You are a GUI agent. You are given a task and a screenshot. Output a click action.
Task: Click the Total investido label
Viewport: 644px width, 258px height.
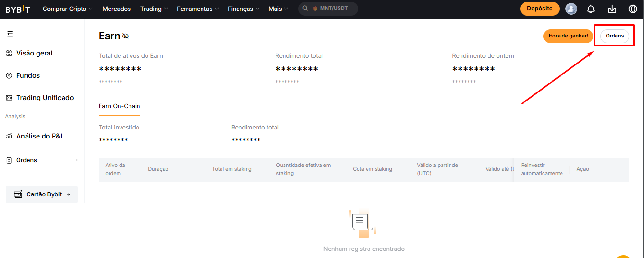[x=119, y=128]
